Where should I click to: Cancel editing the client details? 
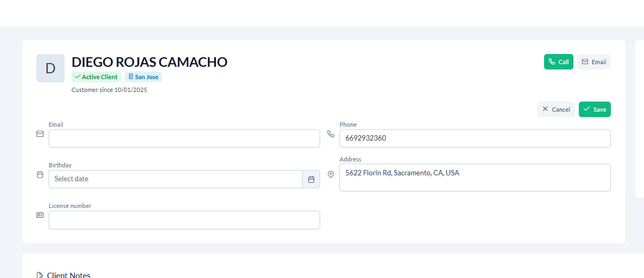(x=556, y=109)
